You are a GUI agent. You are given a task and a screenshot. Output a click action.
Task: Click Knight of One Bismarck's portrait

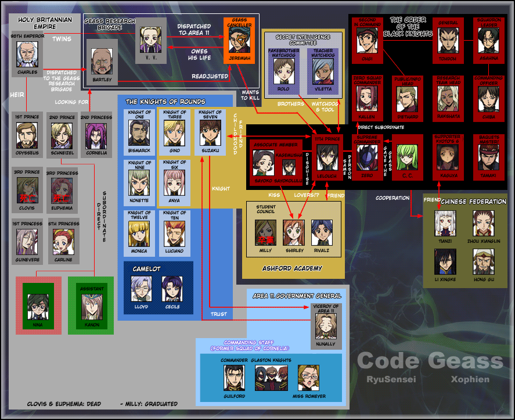click(x=139, y=133)
